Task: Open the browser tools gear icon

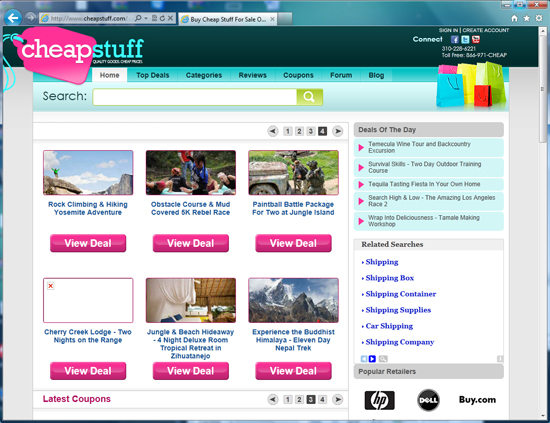Action: [539, 18]
